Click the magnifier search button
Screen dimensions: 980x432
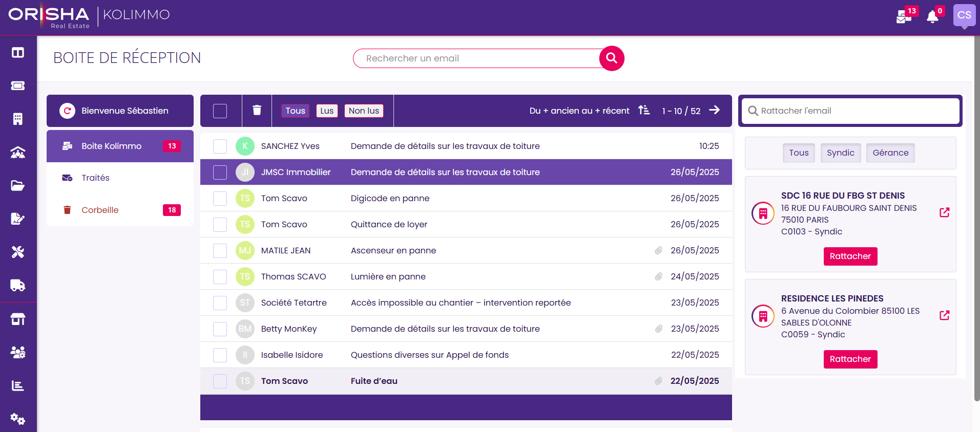[x=612, y=58]
